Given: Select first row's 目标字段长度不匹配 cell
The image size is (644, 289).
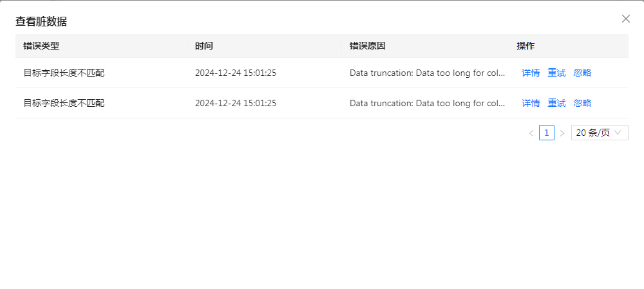Looking at the screenshot, I should pyautogui.click(x=64, y=73).
